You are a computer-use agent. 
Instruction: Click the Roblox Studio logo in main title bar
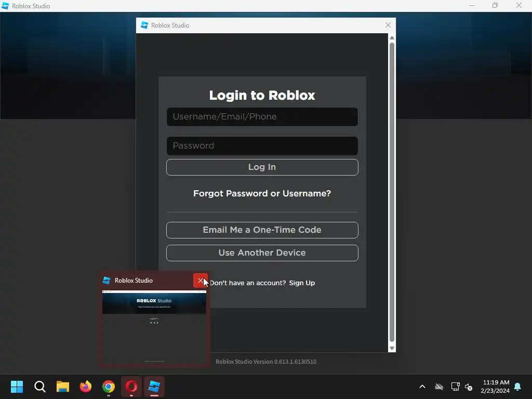[5, 6]
